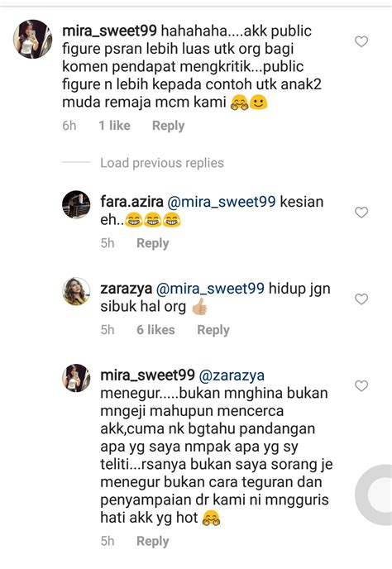Open fara.azira username link
The width and height of the screenshot is (392, 569).
click(131, 202)
